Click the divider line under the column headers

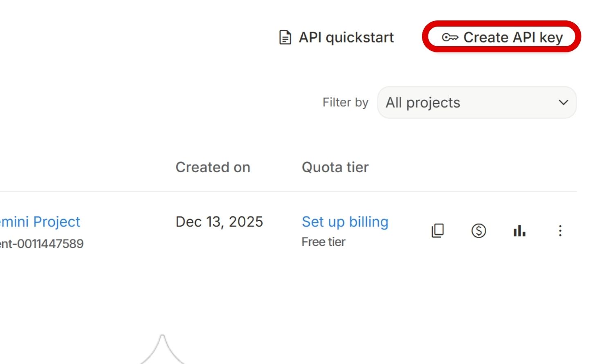(x=286, y=191)
